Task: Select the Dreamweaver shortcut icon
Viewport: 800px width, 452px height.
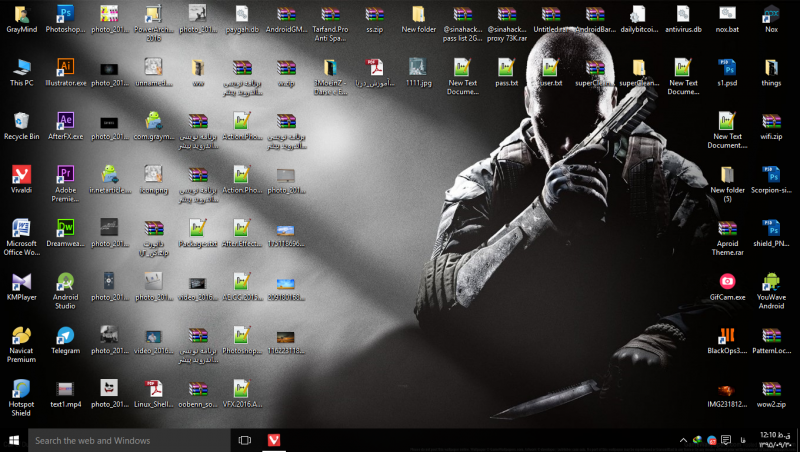Action: click(65, 233)
